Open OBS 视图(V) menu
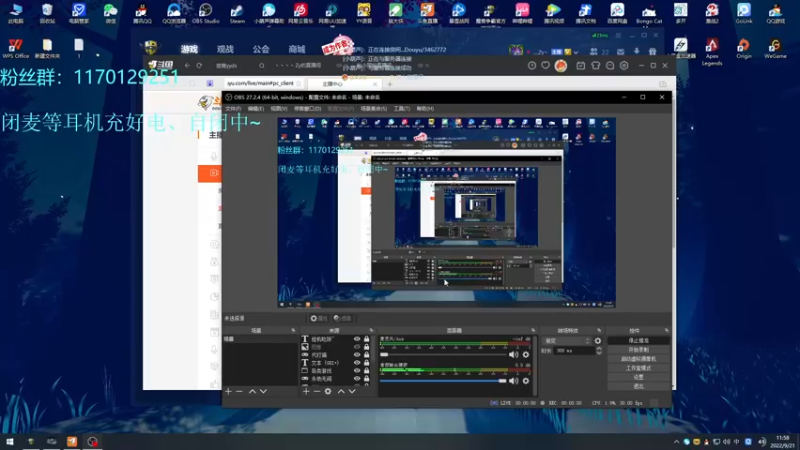Viewport: 800px width, 450px height. click(279, 109)
